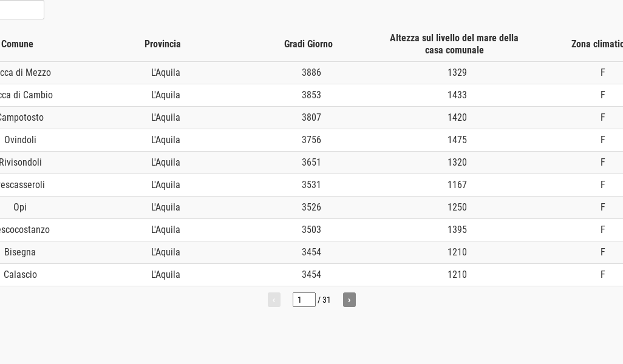This screenshot has width=623, height=364.
Task: Focus the search box above the table
Action: 21,10
